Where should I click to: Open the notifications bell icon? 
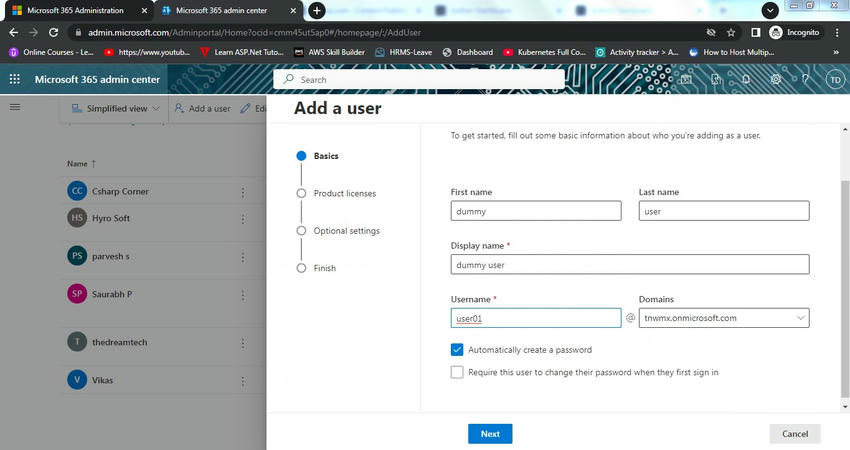click(746, 79)
